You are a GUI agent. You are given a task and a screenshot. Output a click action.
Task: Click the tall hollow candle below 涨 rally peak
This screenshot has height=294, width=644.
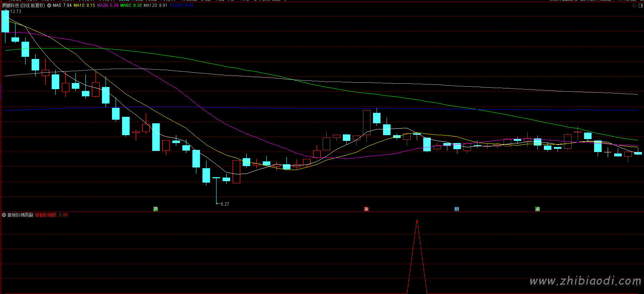point(367,122)
